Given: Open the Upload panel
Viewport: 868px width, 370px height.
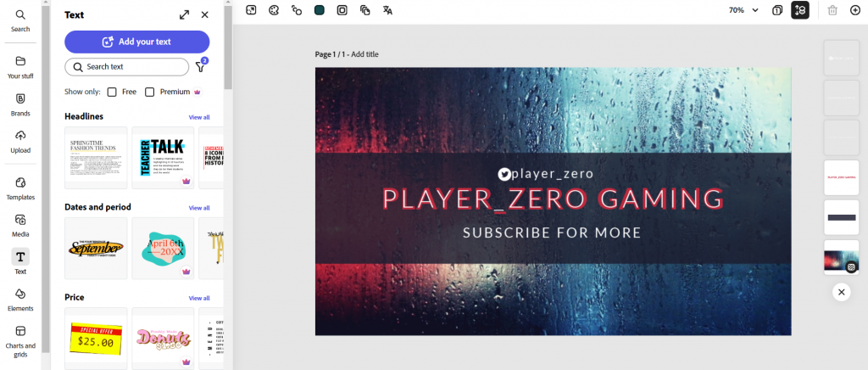Looking at the screenshot, I should tap(20, 142).
